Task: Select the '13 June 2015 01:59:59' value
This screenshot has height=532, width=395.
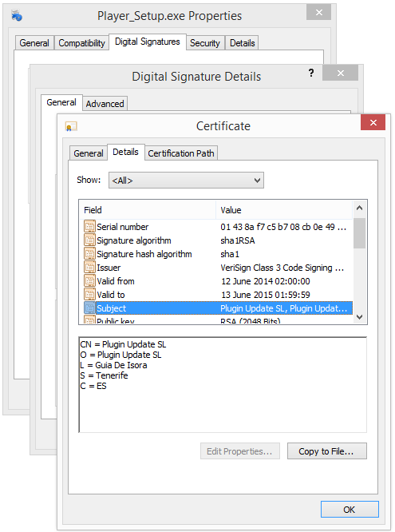Action: 265,295
